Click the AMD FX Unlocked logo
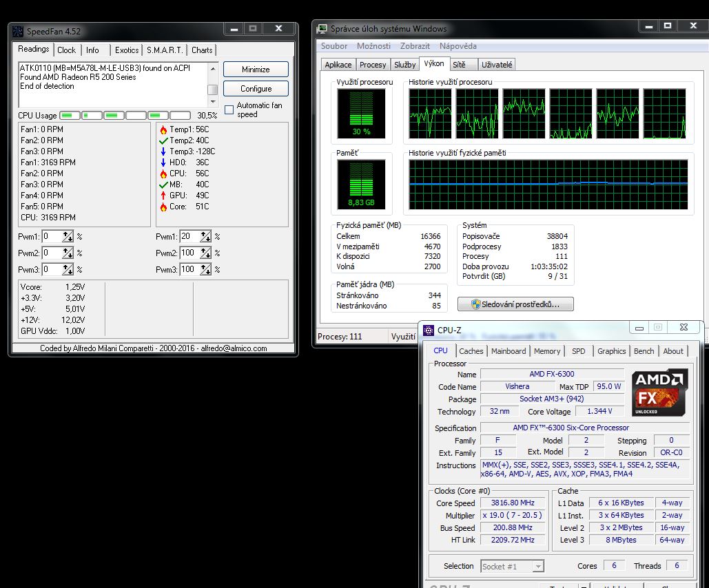This screenshot has height=588, width=709. click(659, 392)
